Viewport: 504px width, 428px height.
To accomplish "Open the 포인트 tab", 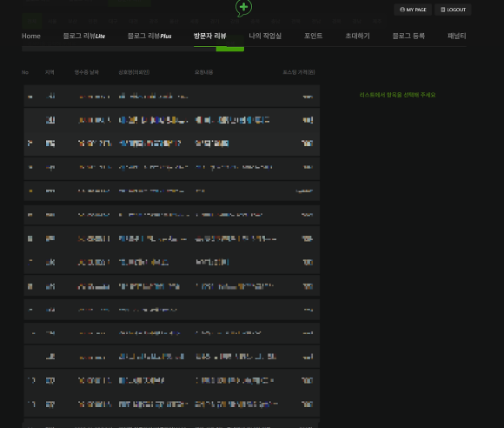I will 314,36.
